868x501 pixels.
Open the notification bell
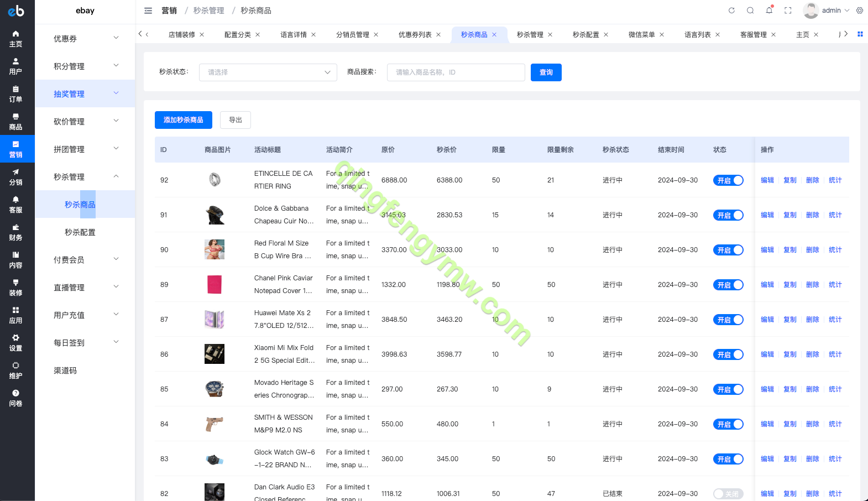(769, 11)
